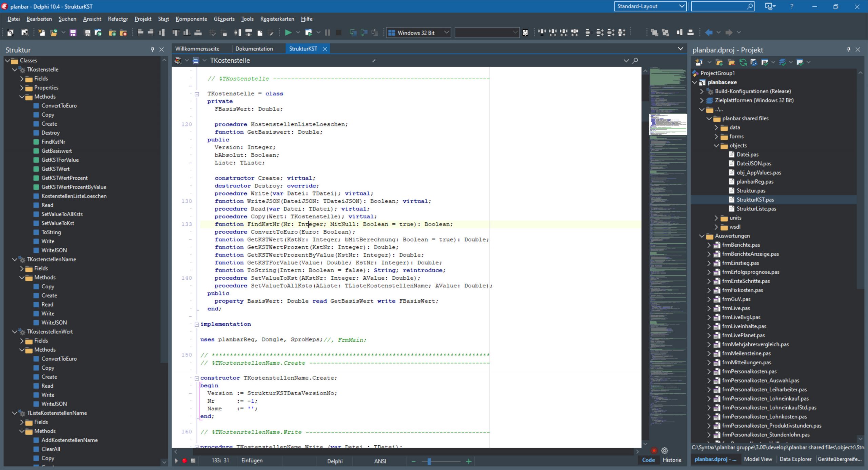Close the StrukturKST editor tab
This screenshot has height=470, width=868.
(324, 49)
